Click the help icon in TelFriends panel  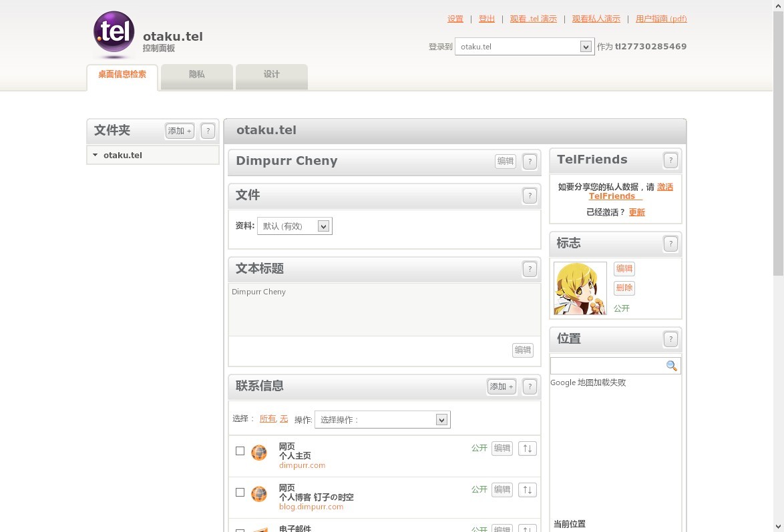click(x=670, y=160)
